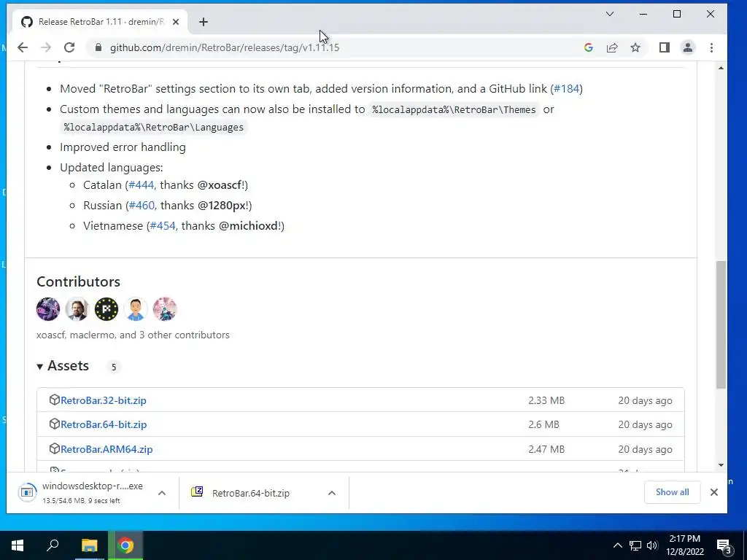Open the Windows Start menu
The width and height of the screenshot is (747, 560).
click(18, 545)
